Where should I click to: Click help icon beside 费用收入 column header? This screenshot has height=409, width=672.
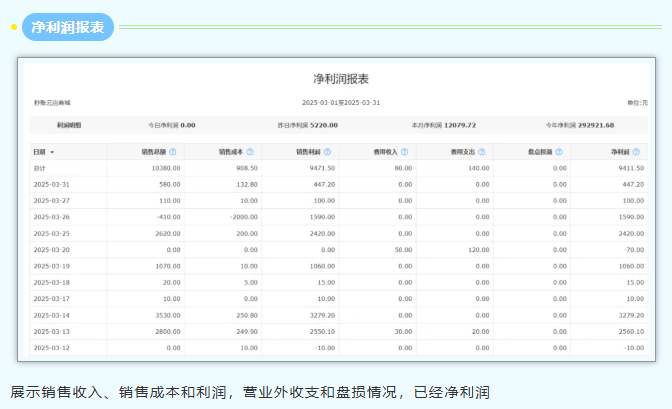tap(404, 152)
